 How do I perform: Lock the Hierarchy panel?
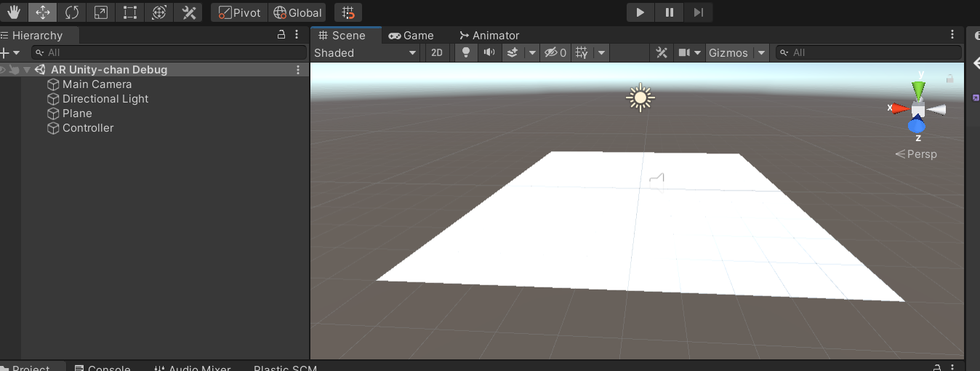point(281,35)
